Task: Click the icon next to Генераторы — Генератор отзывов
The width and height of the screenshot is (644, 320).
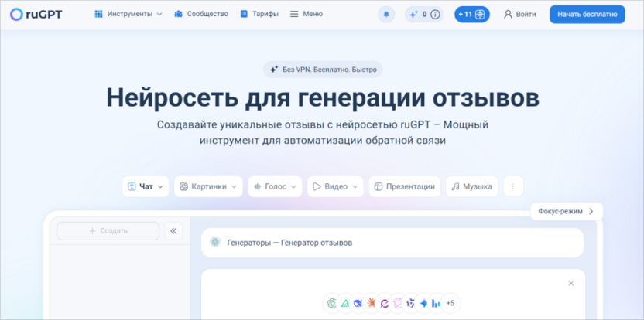Action: point(215,242)
